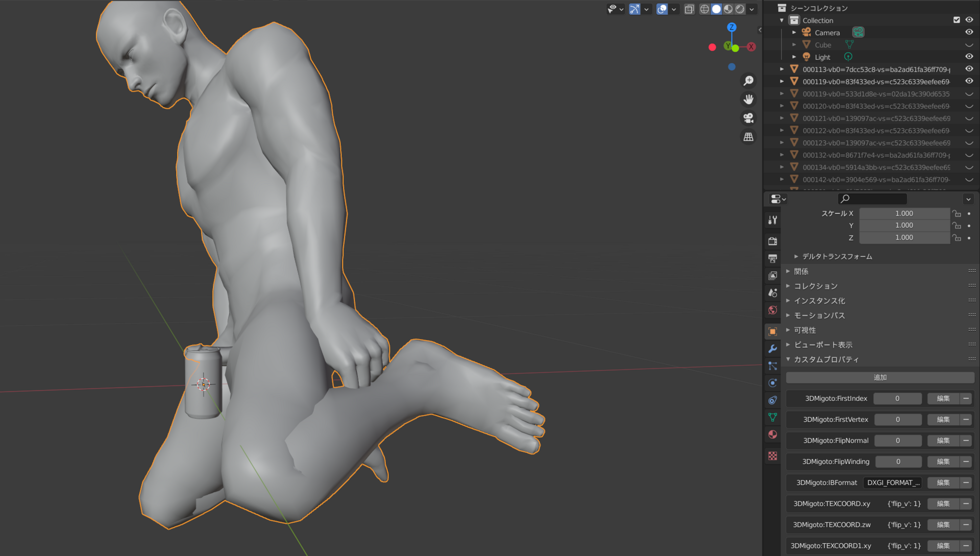Viewport: 980px width, 556px height.
Task: Open the Output properties tab
Action: pyautogui.click(x=772, y=258)
